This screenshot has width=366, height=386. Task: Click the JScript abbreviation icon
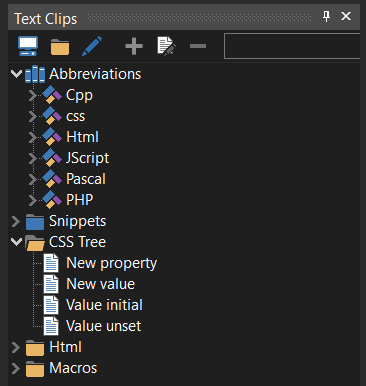(x=52, y=158)
